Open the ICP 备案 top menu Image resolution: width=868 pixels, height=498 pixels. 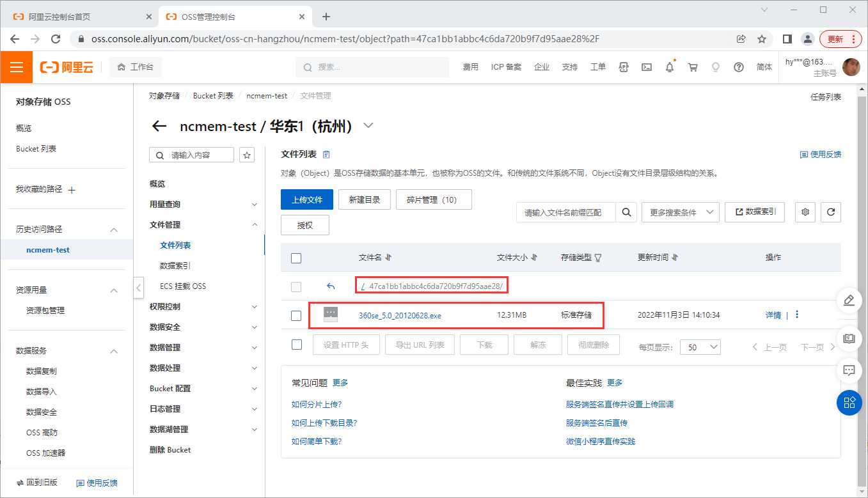coord(506,67)
